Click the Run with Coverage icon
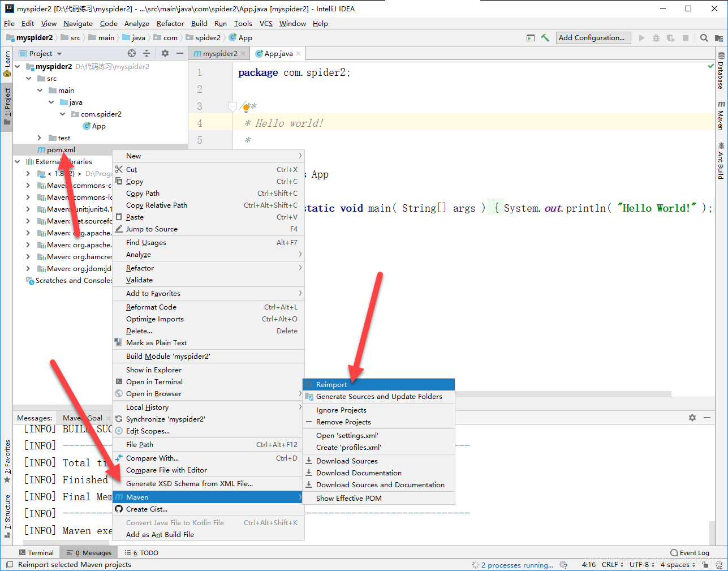This screenshot has width=728, height=571. pyautogui.click(x=671, y=38)
